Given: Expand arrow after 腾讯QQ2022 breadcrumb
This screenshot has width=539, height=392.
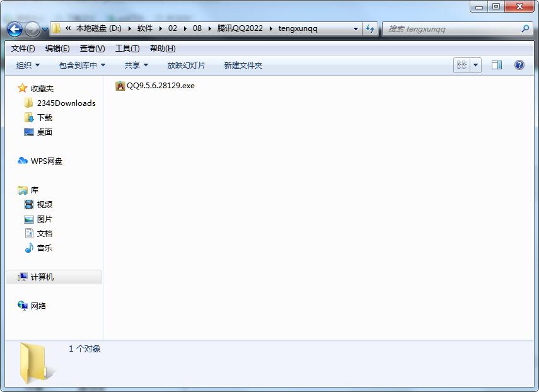Looking at the screenshot, I should click(271, 28).
